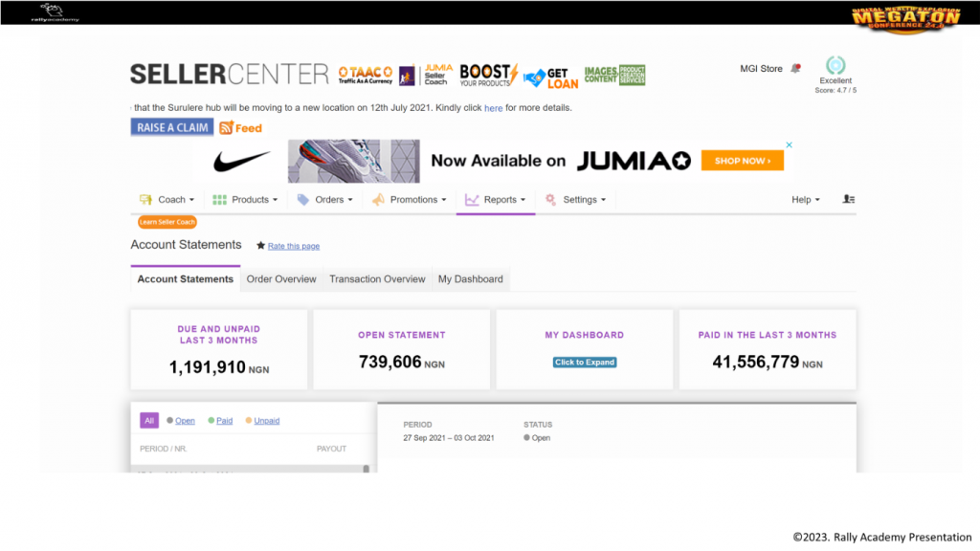
Task: Click the period 27 Sep 2021 – 03 Oct 2021
Action: coord(449,438)
